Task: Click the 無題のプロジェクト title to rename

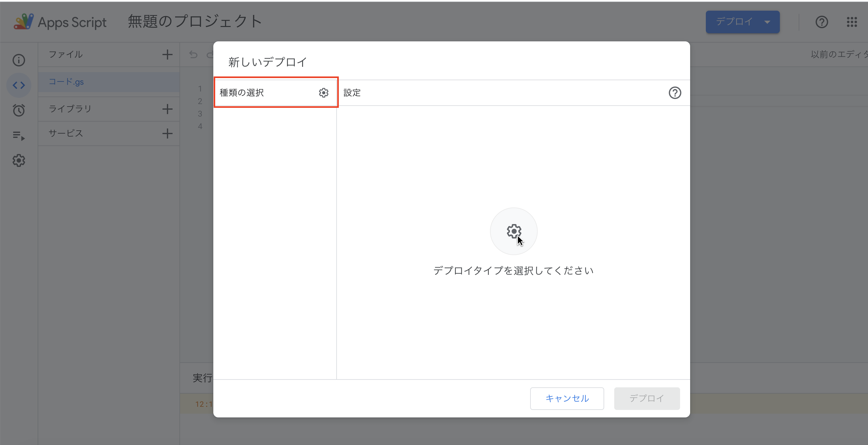Action: click(194, 21)
